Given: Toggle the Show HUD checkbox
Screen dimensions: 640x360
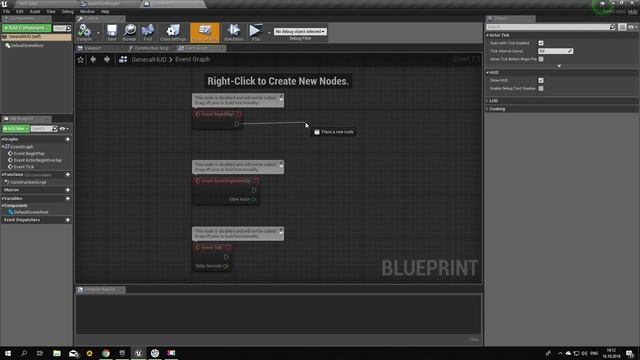Looking at the screenshot, I should (541, 80).
